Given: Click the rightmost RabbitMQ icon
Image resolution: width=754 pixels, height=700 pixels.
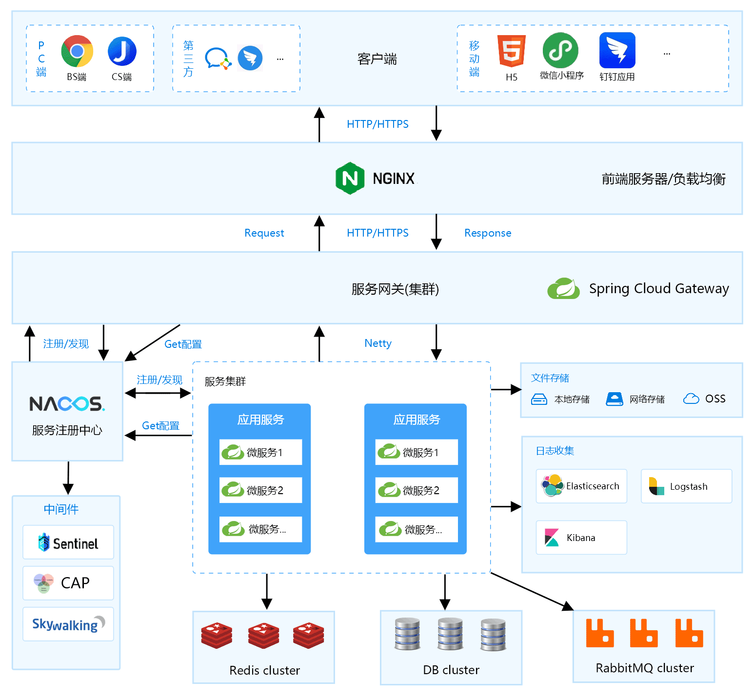Looking at the screenshot, I should (689, 633).
